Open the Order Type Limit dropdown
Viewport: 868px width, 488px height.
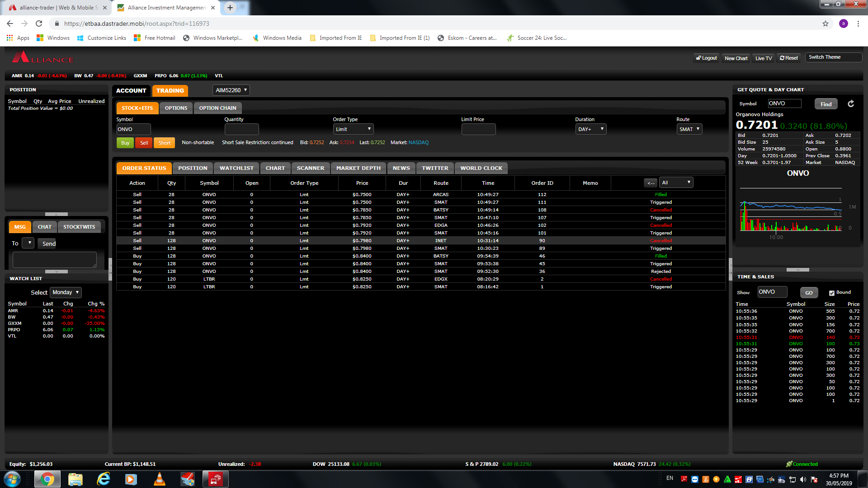[x=353, y=129]
